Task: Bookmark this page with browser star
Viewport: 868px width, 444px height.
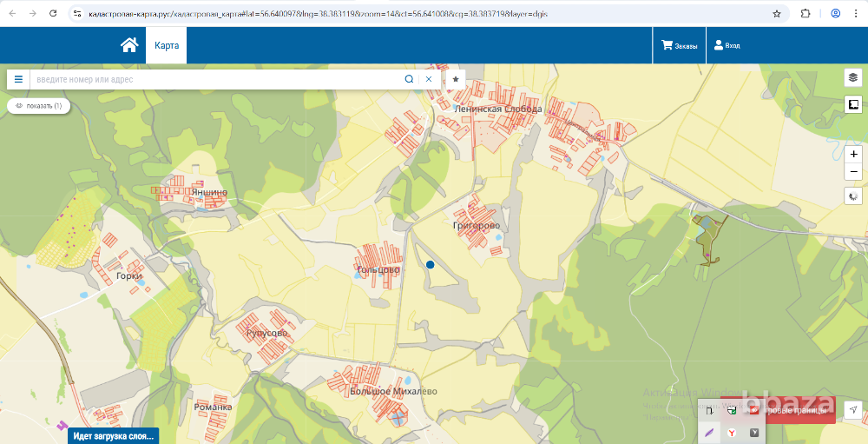Action: (x=777, y=14)
